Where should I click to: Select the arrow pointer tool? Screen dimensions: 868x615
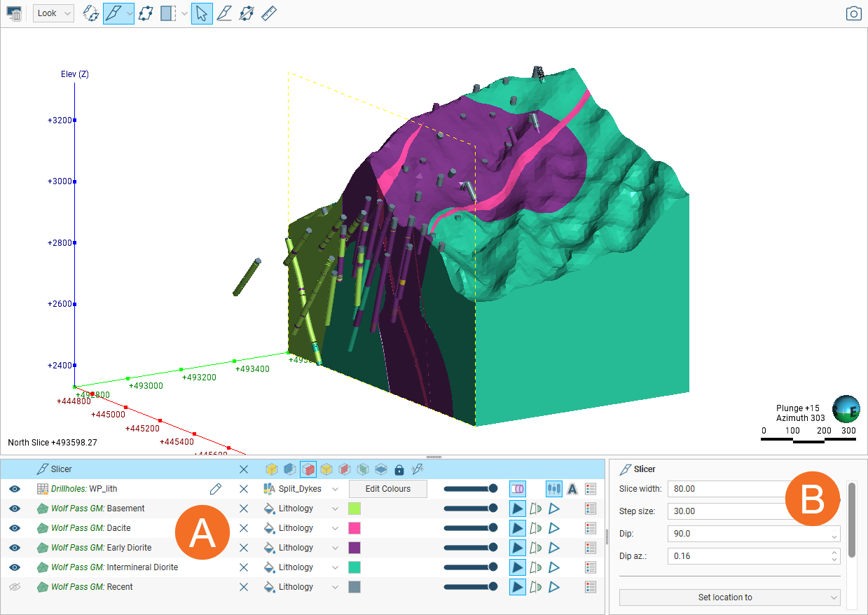[x=202, y=13]
